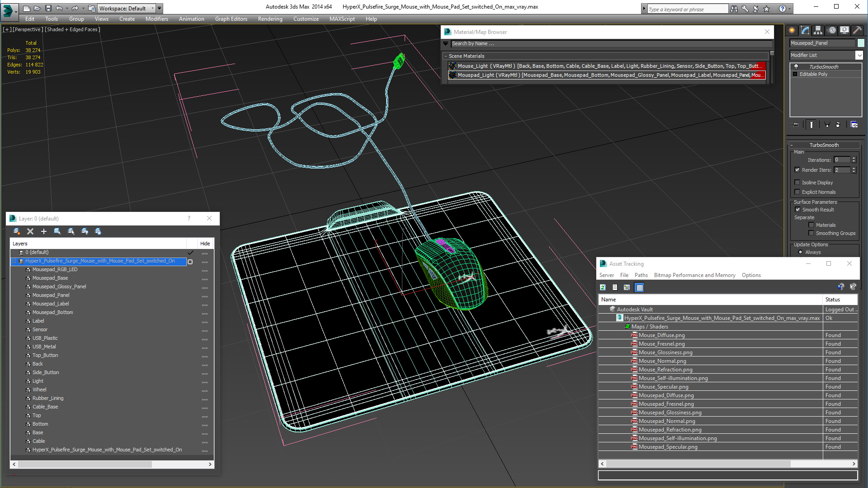Expand the Editable Poly stack entry
Screen dimensions: 868x488
[x=795, y=74]
